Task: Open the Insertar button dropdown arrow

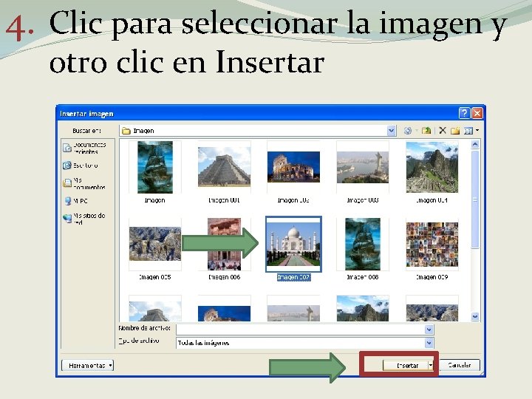Action: pos(431,366)
